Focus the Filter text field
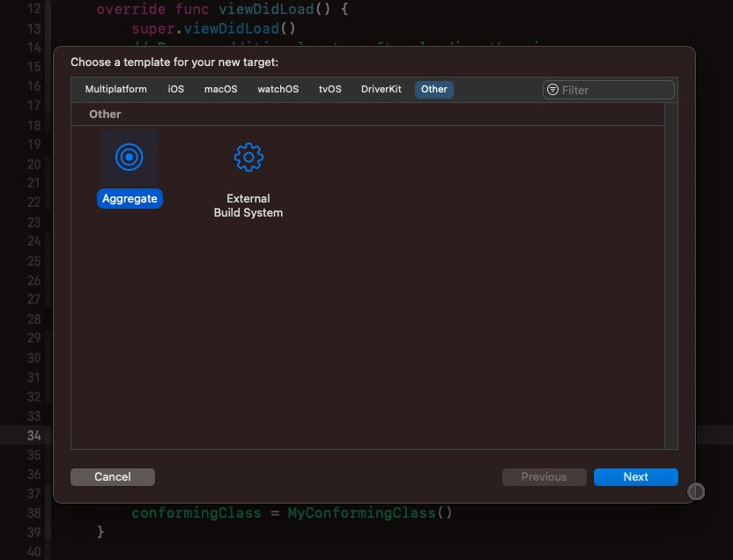Image resolution: width=733 pixels, height=560 pixels. click(x=608, y=90)
